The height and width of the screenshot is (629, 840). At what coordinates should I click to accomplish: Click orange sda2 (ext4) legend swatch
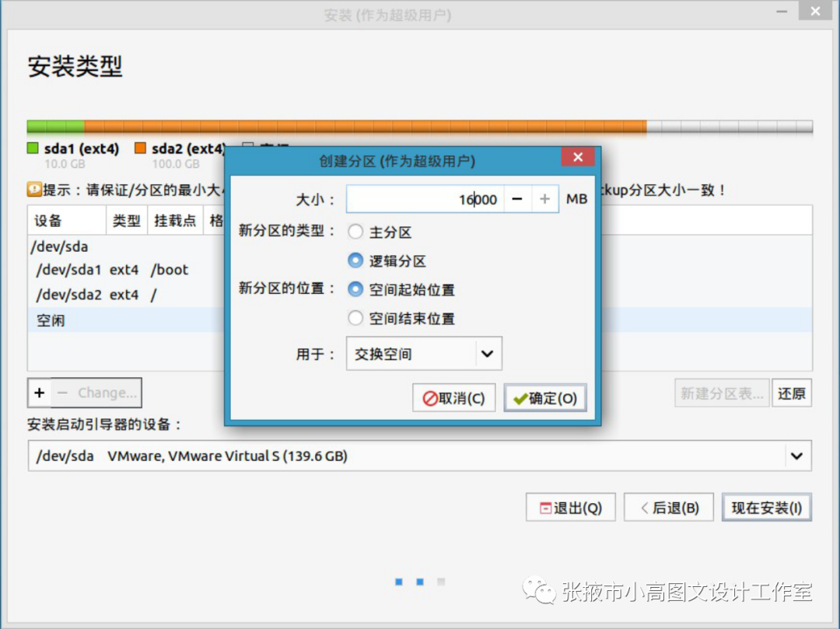(140, 149)
